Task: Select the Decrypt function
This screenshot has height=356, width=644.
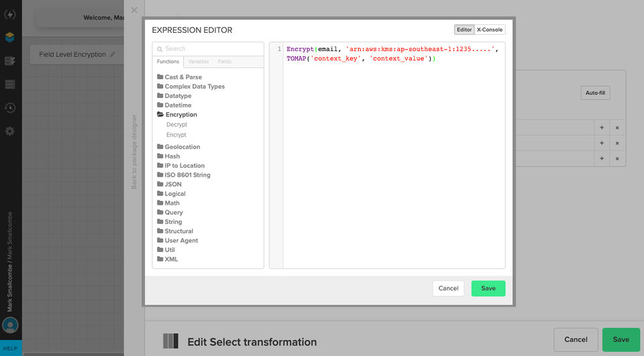Action: pos(176,125)
